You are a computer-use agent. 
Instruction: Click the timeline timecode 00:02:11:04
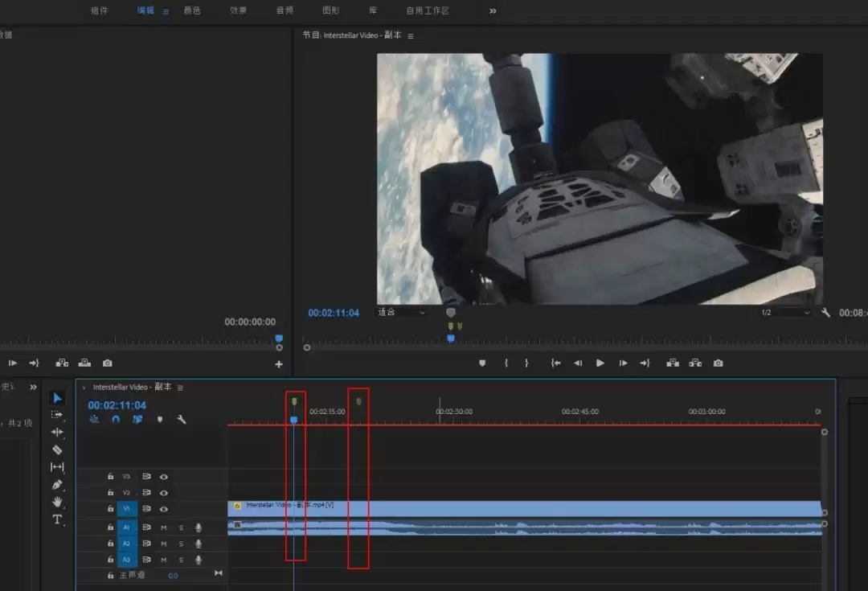point(117,405)
